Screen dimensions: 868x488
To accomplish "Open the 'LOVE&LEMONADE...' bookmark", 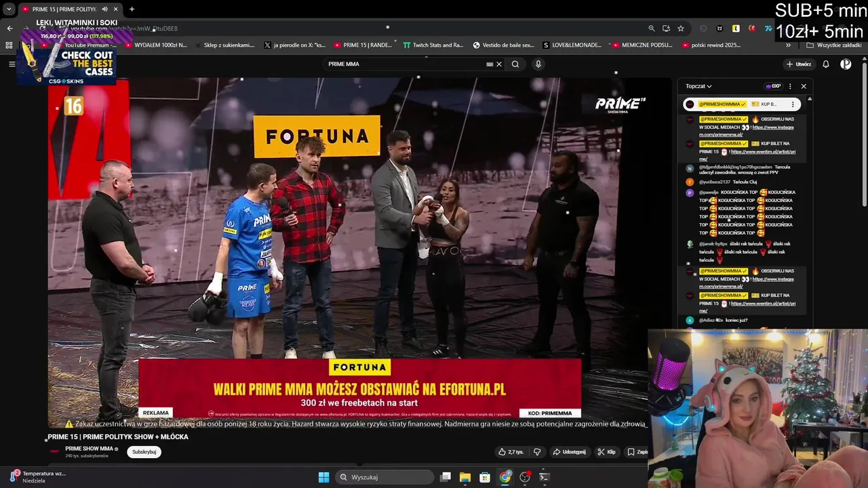I will point(572,45).
